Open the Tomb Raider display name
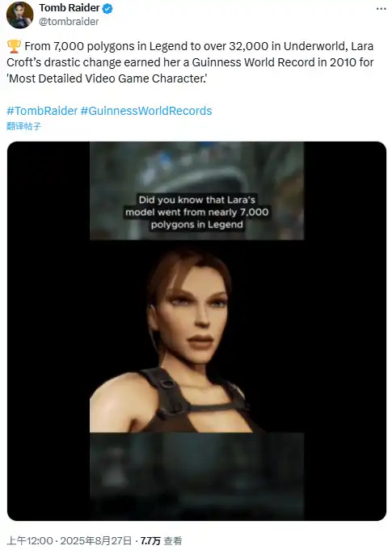Viewport: 392px width, 550px height. [69, 8]
